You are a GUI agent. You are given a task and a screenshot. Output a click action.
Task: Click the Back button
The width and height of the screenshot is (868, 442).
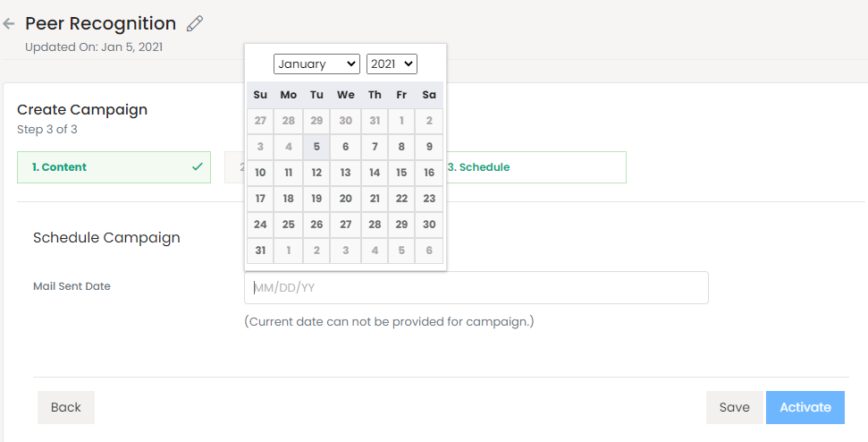pyautogui.click(x=66, y=407)
